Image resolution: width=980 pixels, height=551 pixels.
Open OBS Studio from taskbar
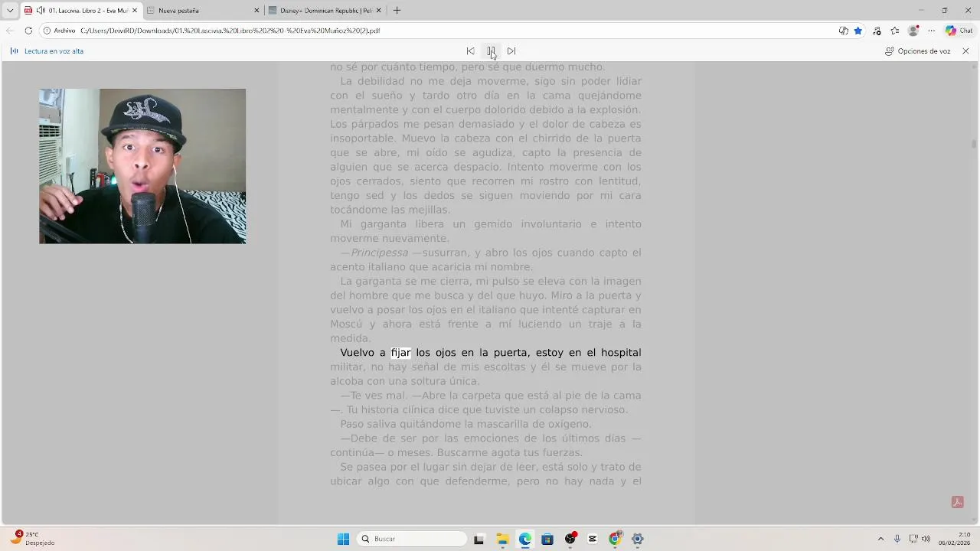click(570, 539)
